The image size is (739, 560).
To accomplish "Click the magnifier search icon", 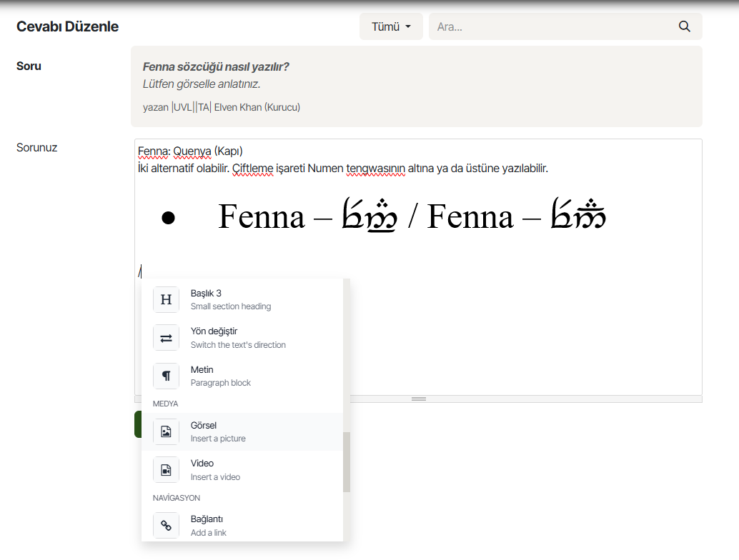I will click(684, 26).
